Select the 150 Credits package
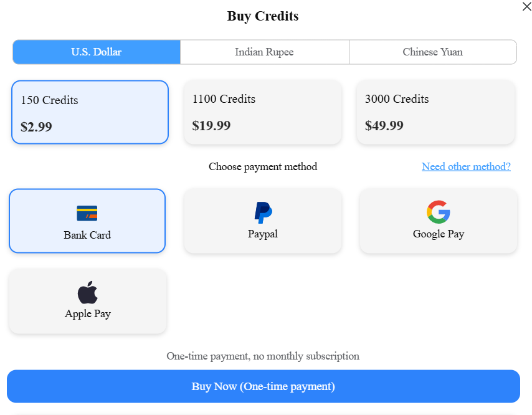Viewport: 532px width, 415px height. click(90, 112)
